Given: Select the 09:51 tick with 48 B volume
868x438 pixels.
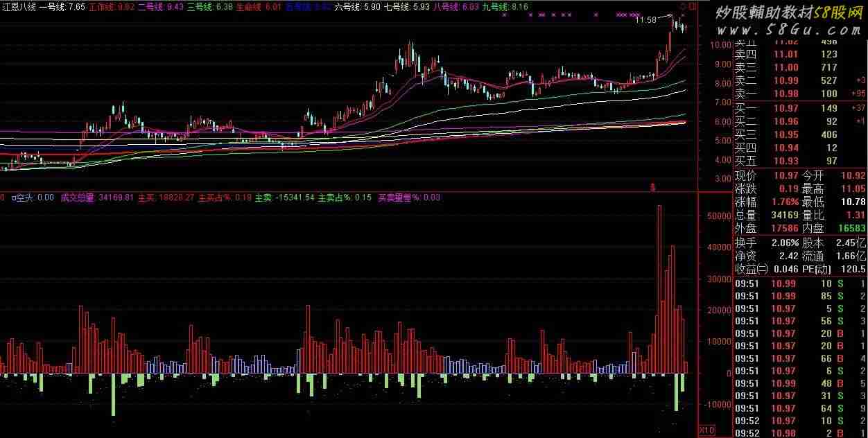Looking at the screenshot, I should pos(800,383).
